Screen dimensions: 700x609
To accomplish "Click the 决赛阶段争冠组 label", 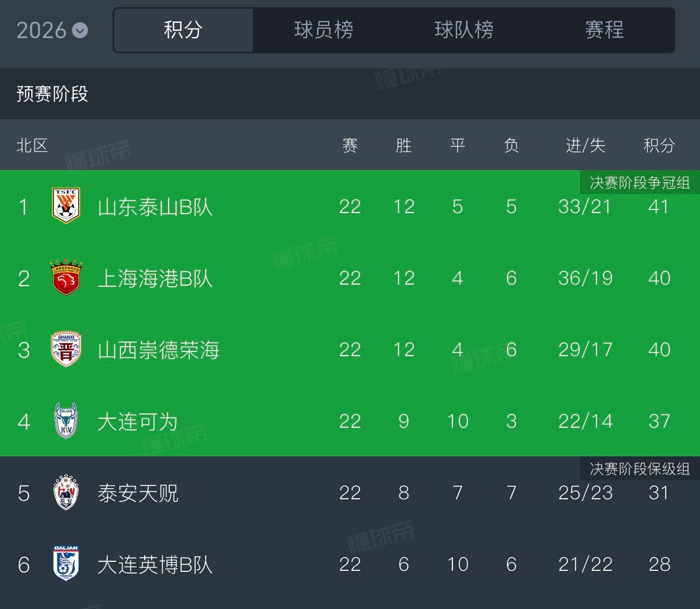I will (x=640, y=183).
